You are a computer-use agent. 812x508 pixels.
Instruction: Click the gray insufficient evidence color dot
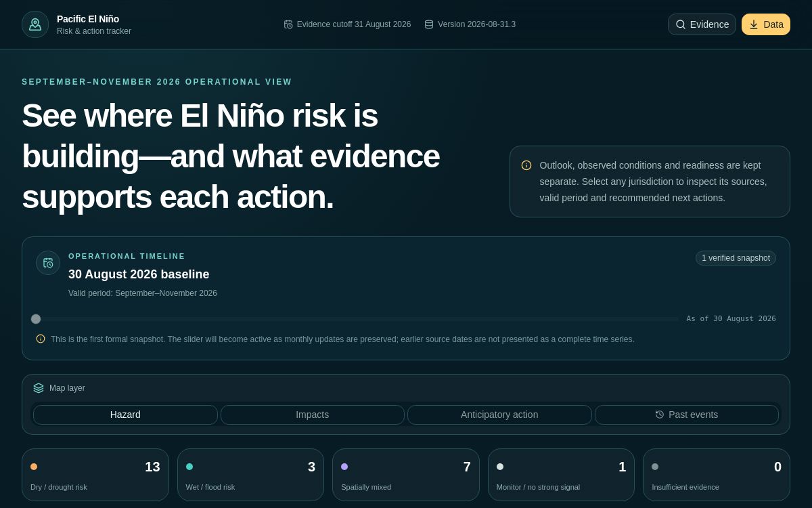(x=655, y=467)
